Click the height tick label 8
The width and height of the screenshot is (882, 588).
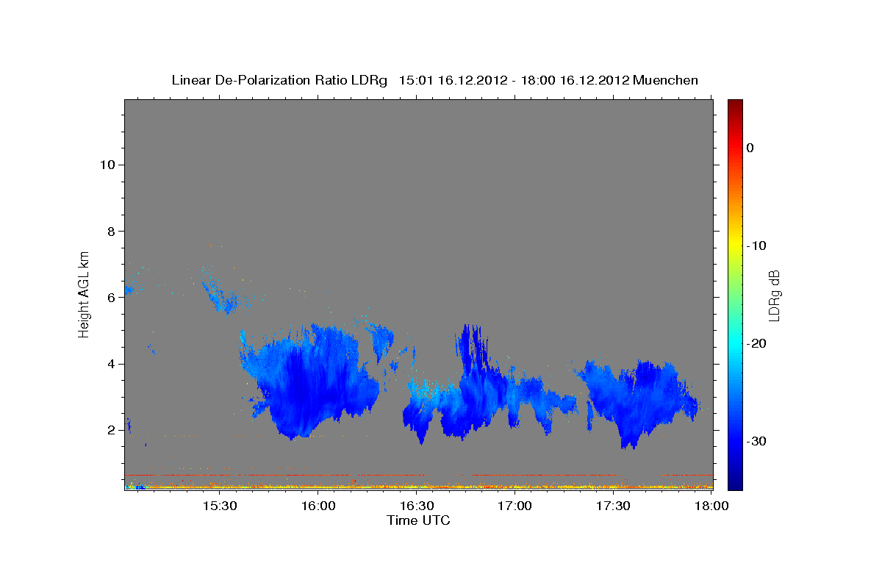coord(110,231)
